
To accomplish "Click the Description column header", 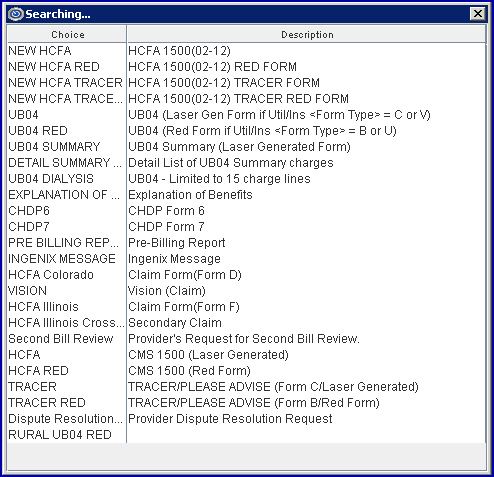I will click(307, 34).
